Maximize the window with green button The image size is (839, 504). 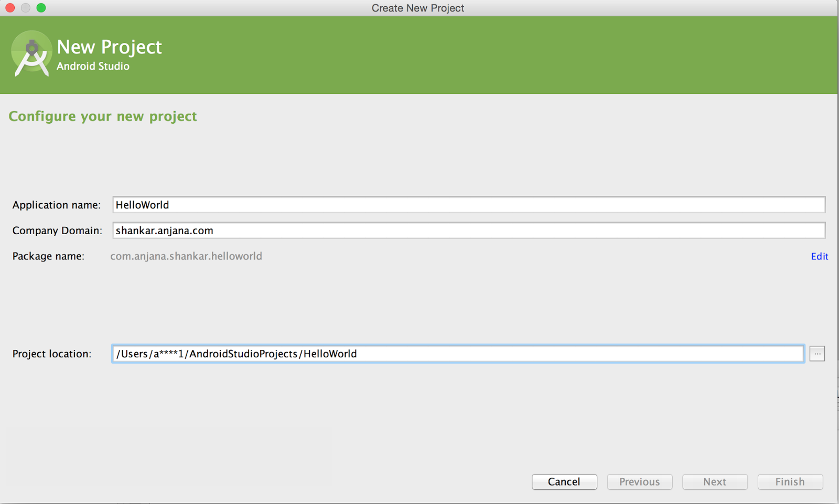pyautogui.click(x=41, y=8)
